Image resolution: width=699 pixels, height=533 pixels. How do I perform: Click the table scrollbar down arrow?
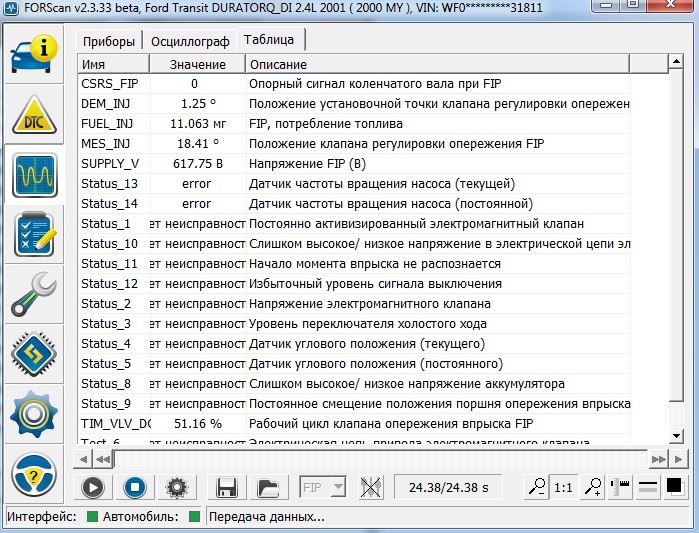tap(676, 435)
